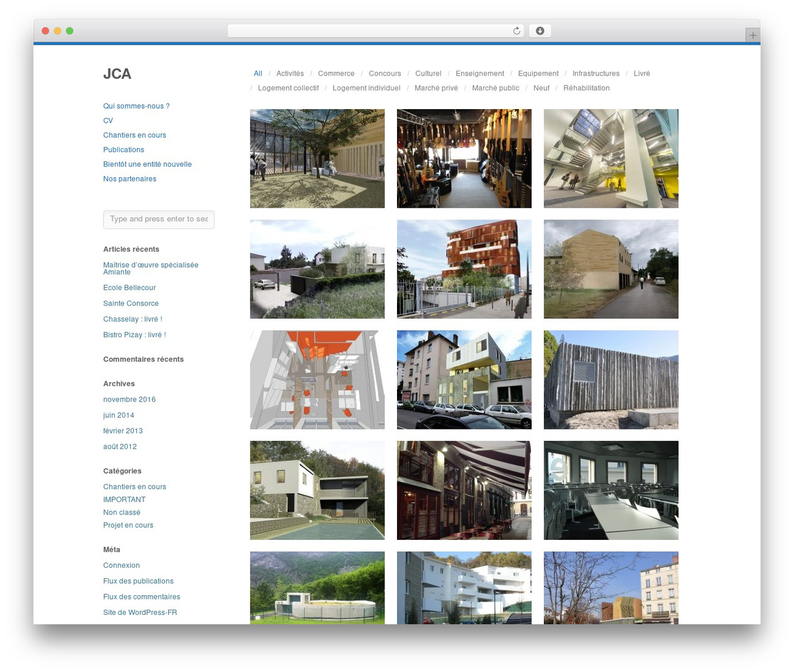Open the guitar shop interior thumbnail

pos(464,159)
